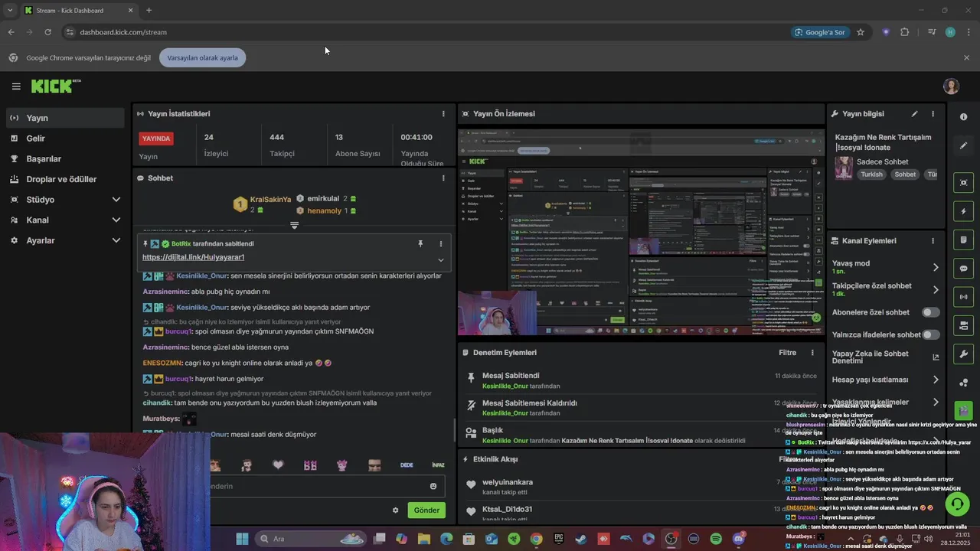
Task: Insert the DEDE emote
Action: click(407, 465)
